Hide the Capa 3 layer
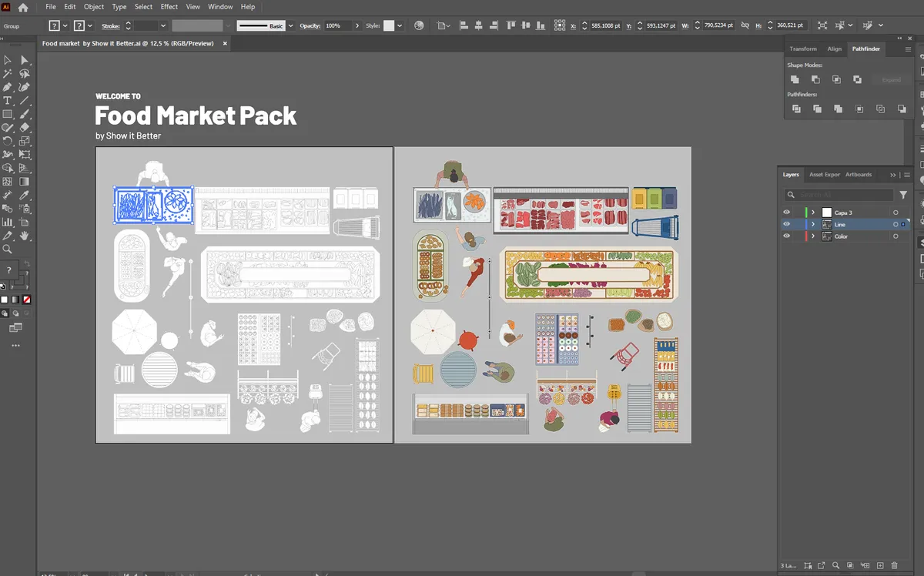924x576 pixels. click(x=786, y=213)
